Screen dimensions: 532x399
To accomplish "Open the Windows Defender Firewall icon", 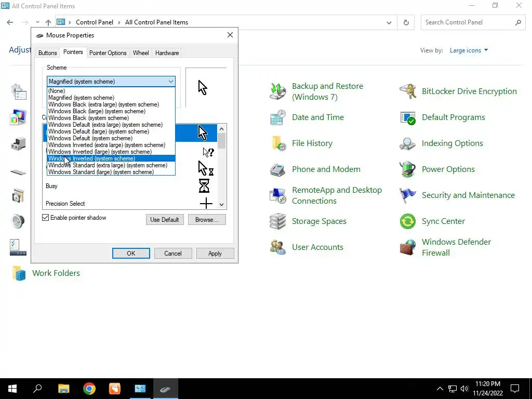I will tap(407, 247).
